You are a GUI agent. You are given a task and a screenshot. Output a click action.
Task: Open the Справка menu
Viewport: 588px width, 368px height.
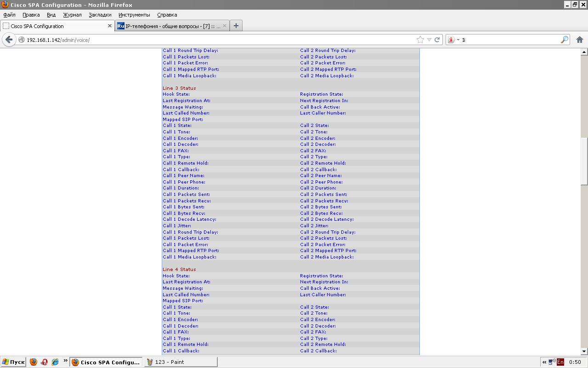[167, 15]
